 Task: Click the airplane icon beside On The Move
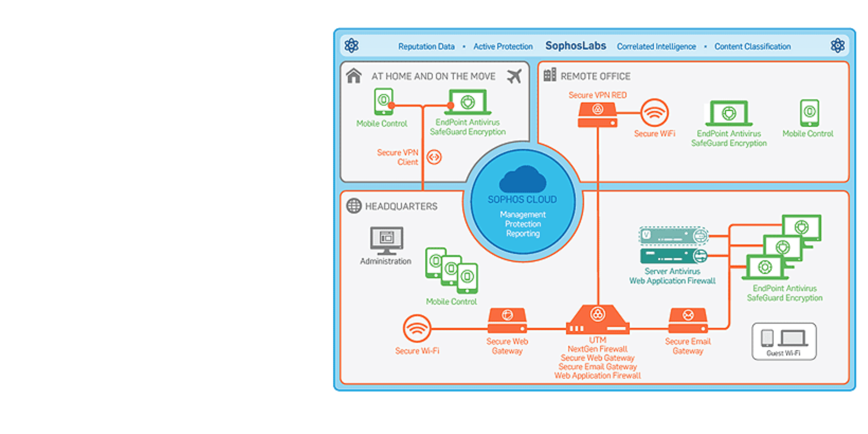514,76
